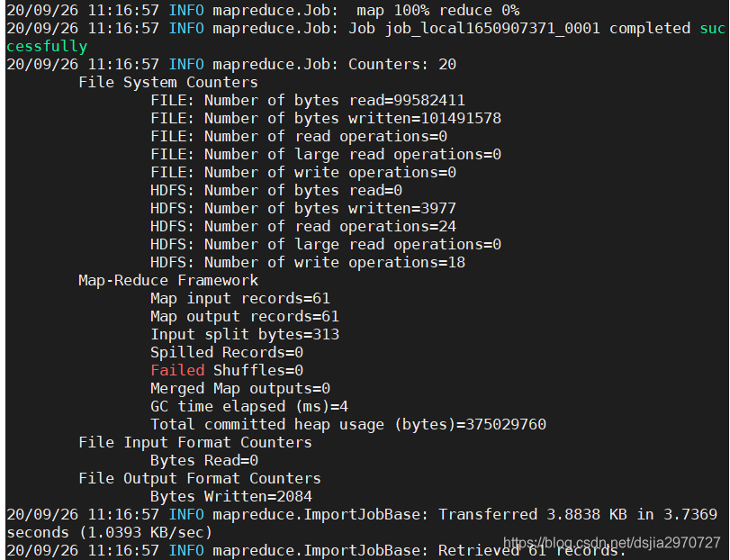Click the red 'Failed' word
Image resolution: width=730 pixels, height=560 pixels.
177,371
